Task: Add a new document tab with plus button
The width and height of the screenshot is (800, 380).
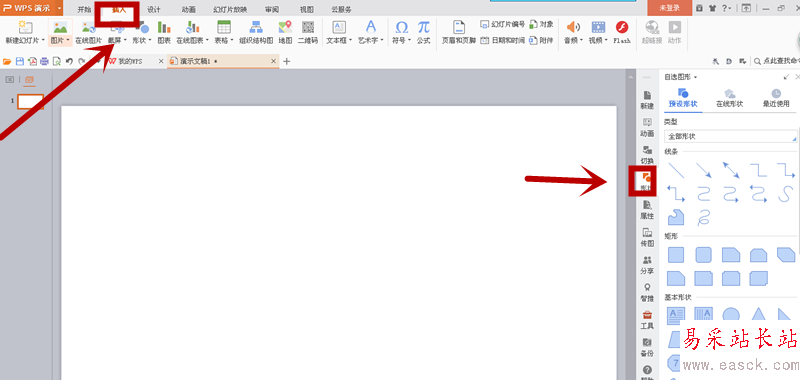Action: click(286, 61)
